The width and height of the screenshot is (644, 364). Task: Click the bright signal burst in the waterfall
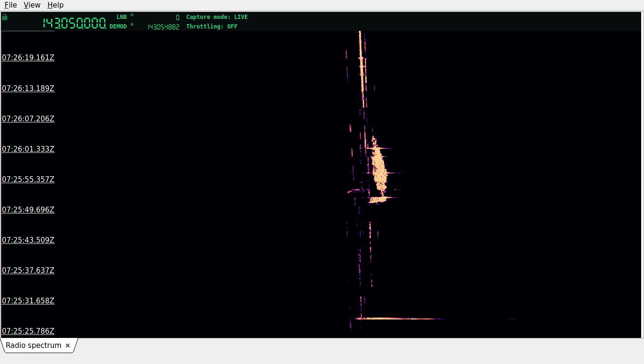[379, 168]
